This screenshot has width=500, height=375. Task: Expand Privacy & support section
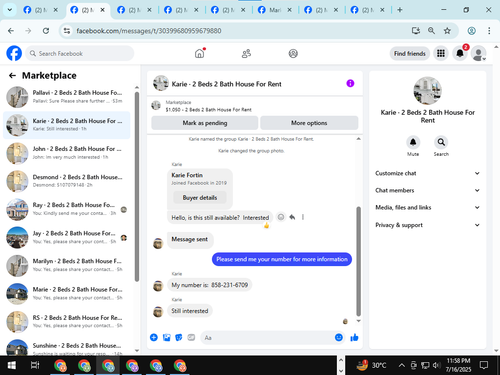[427, 225]
